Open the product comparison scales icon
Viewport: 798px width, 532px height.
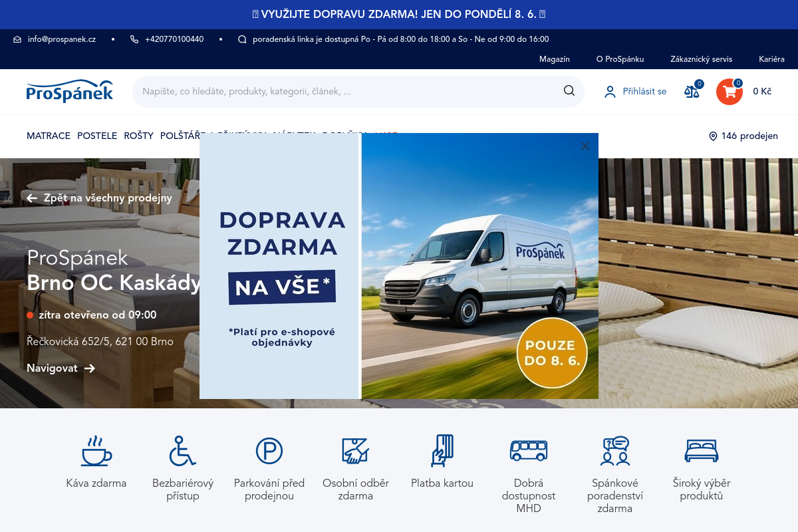point(692,92)
